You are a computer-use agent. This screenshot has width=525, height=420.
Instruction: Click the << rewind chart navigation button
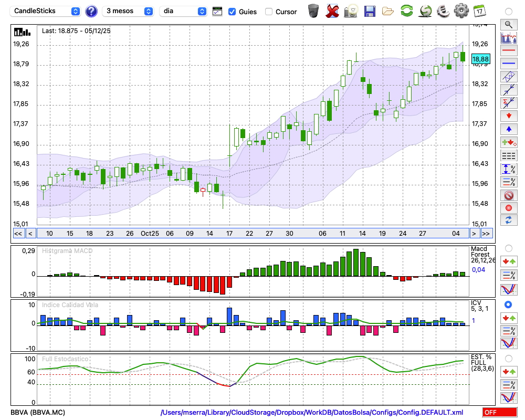click(x=18, y=234)
